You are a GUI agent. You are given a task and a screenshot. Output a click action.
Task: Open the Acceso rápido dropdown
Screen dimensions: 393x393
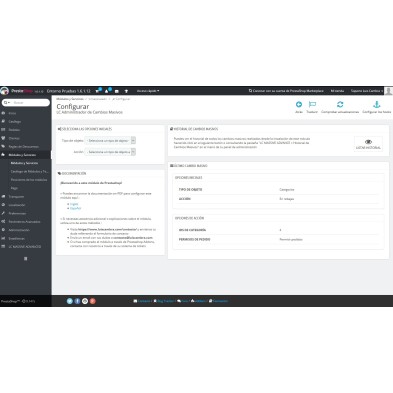click(x=148, y=91)
